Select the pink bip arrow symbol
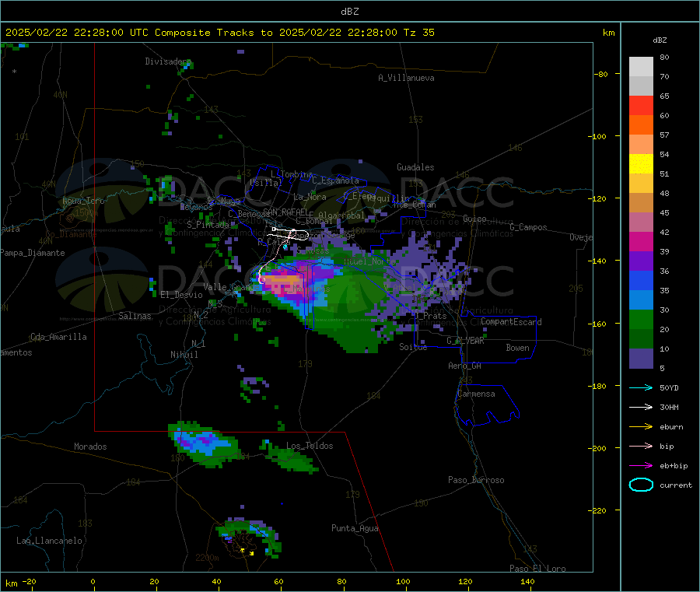The width and height of the screenshot is (700, 592). click(x=641, y=446)
